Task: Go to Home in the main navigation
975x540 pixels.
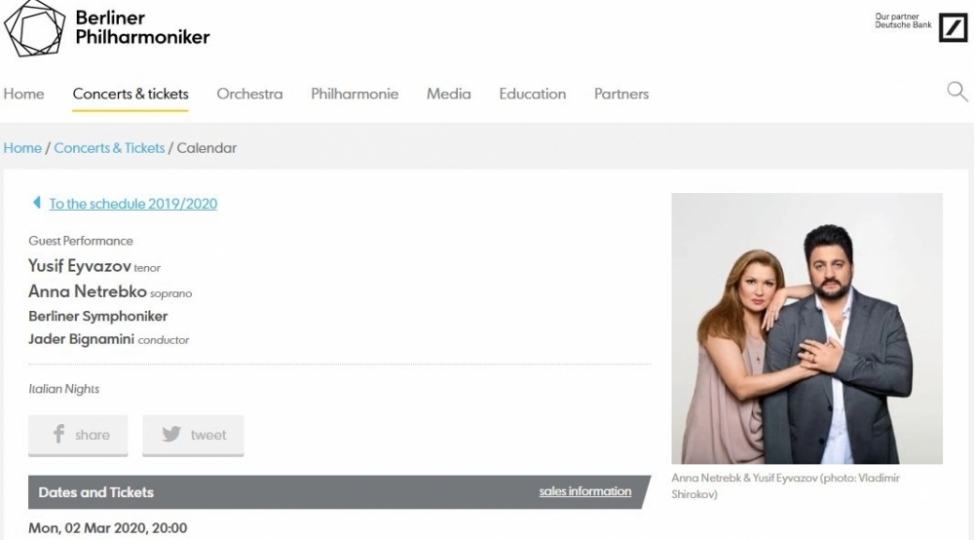Action: point(24,94)
